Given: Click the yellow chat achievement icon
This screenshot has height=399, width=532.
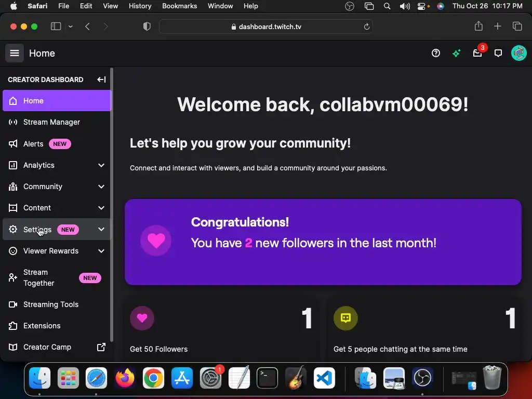Looking at the screenshot, I should pos(345,318).
